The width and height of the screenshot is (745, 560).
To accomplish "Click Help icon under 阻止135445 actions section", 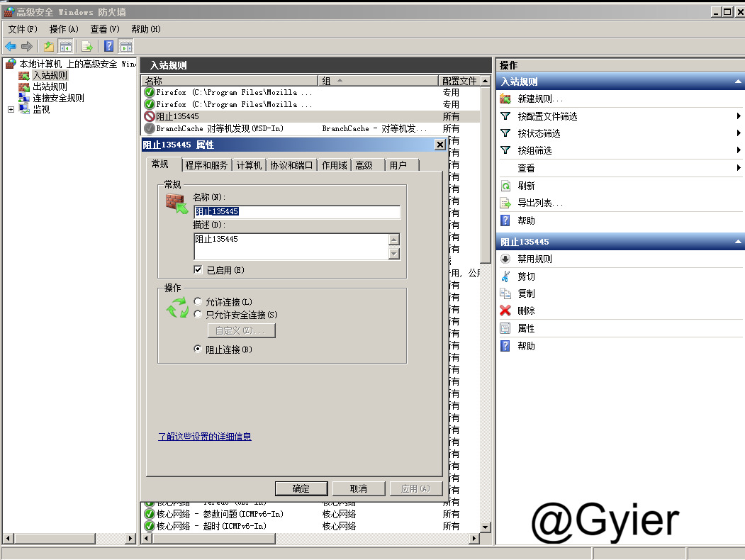I will 505,346.
